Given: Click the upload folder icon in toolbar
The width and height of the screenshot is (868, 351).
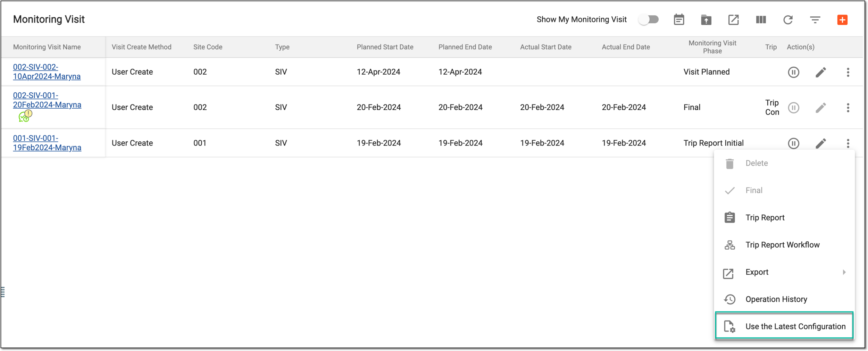Looking at the screenshot, I should (706, 20).
